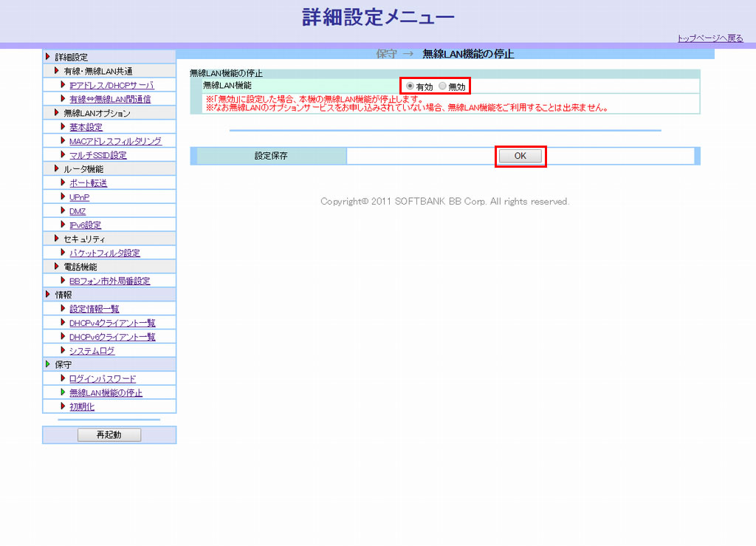756x546 pixels.
Task: Click the arrow icon beside 電話機能
Action: point(57,267)
